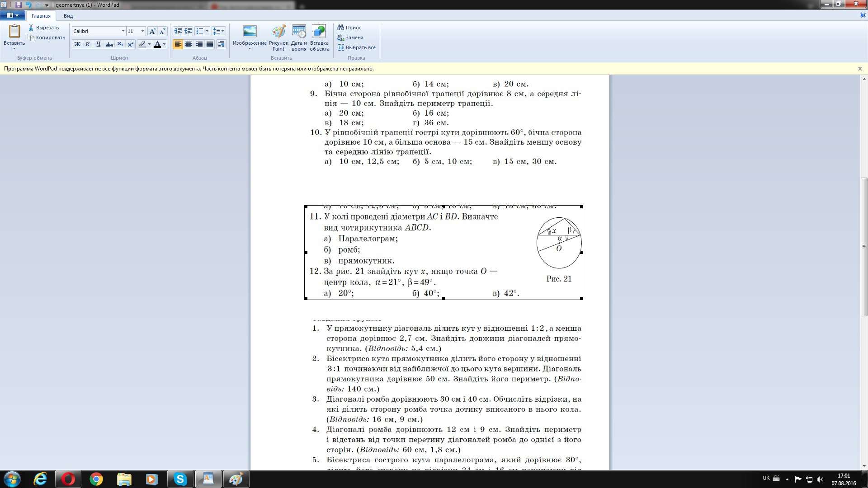The height and width of the screenshot is (488, 868).
Task: Open Skype from taskbar
Action: coord(180,479)
